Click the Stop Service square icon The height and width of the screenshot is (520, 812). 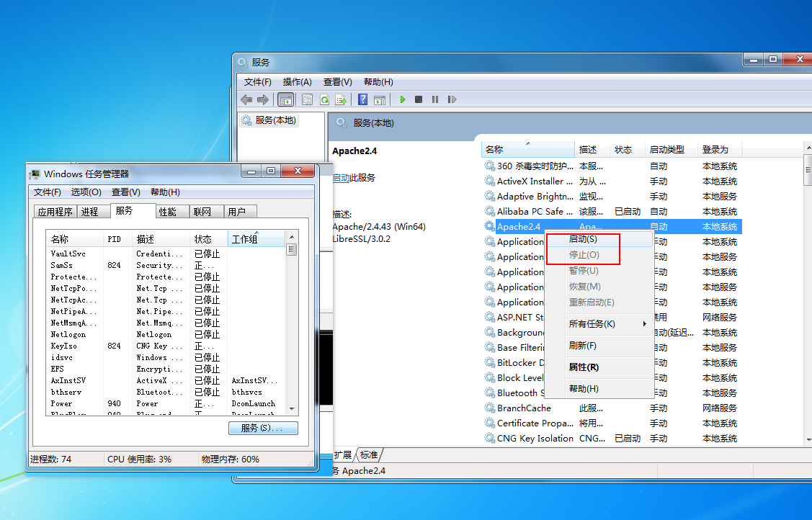tap(419, 99)
